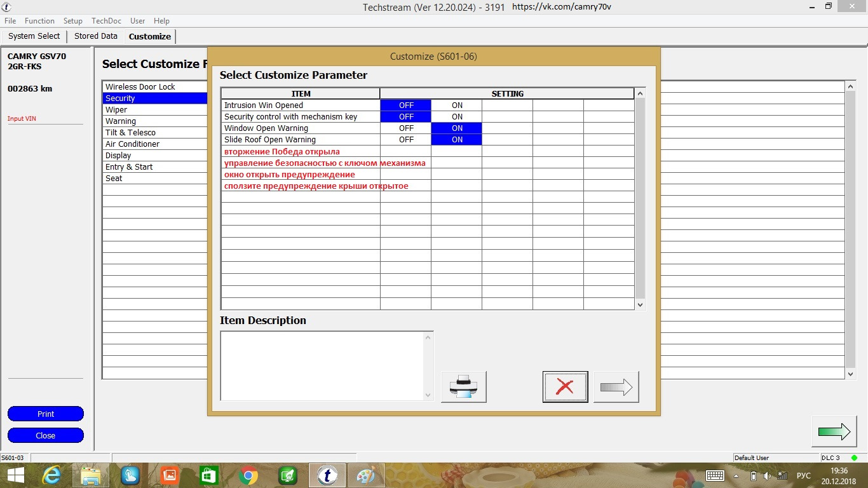The width and height of the screenshot is (868, 488).
Task: Click the РУС language indicator
Action: click(x=804, y=475)
